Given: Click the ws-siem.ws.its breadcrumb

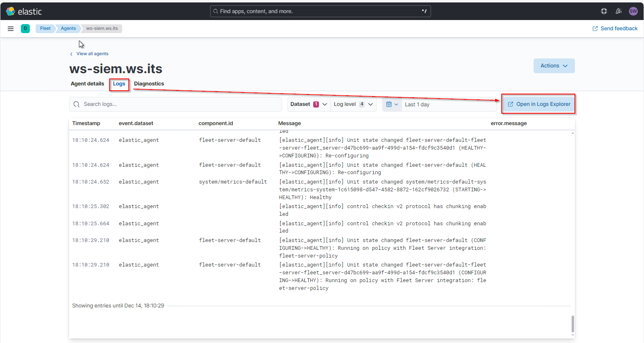Looking at the screenshot, I should click(x=102, y=29).
